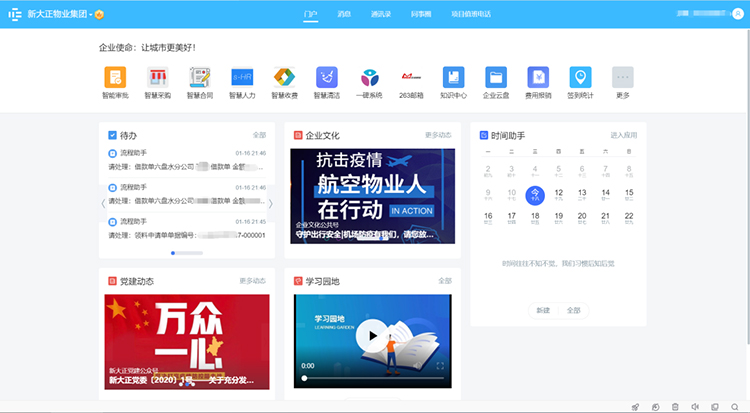Open the 抗击疫情 航空物业人 banner image
Screen dimensions: 750x413
click(x=372, y=196)
